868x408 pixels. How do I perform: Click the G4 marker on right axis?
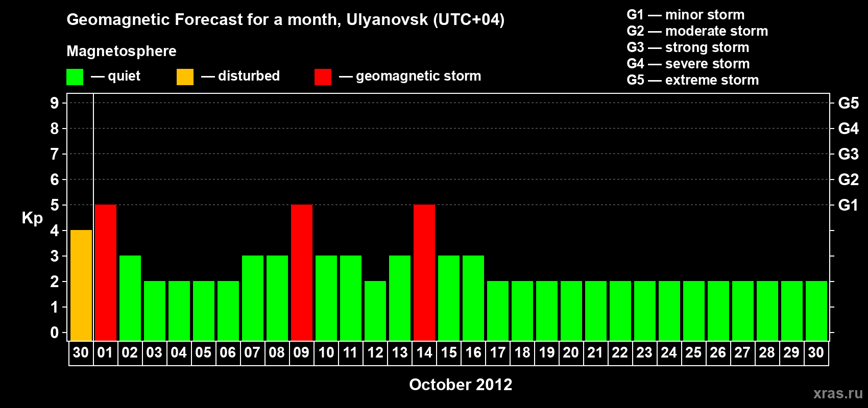(x=849, y=129)
